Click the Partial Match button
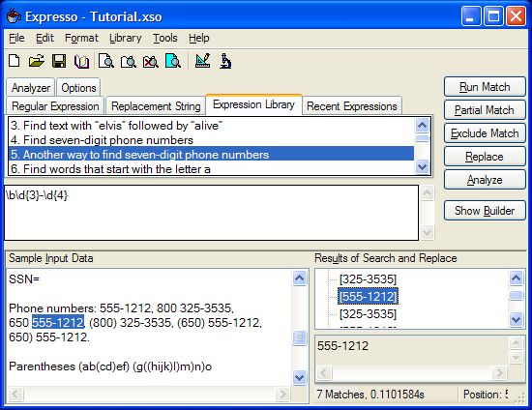532x410 pixels. click(485, 110)
